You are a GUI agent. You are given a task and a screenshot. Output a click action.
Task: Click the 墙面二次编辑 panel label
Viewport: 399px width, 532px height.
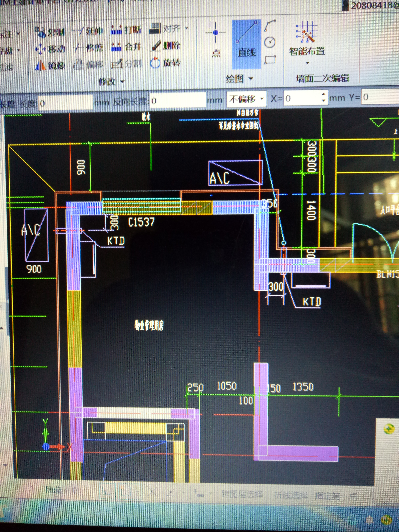point(322,78)
